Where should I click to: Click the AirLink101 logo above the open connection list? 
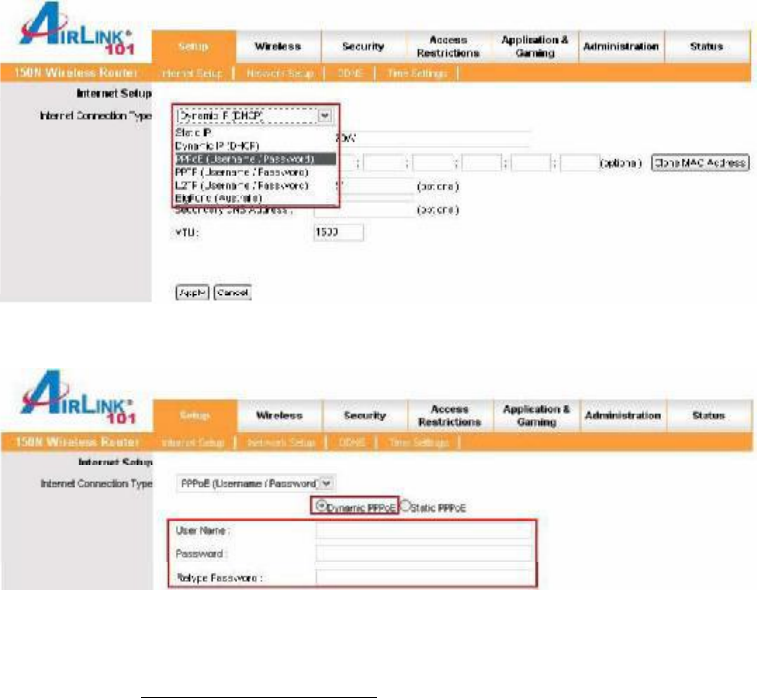[77, 29]
